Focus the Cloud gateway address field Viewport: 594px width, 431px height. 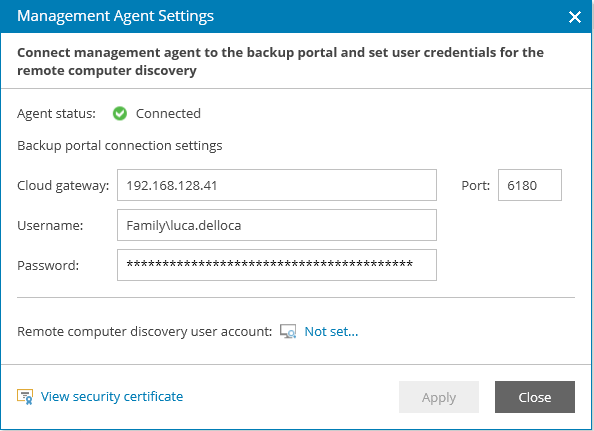click(277, 185)
